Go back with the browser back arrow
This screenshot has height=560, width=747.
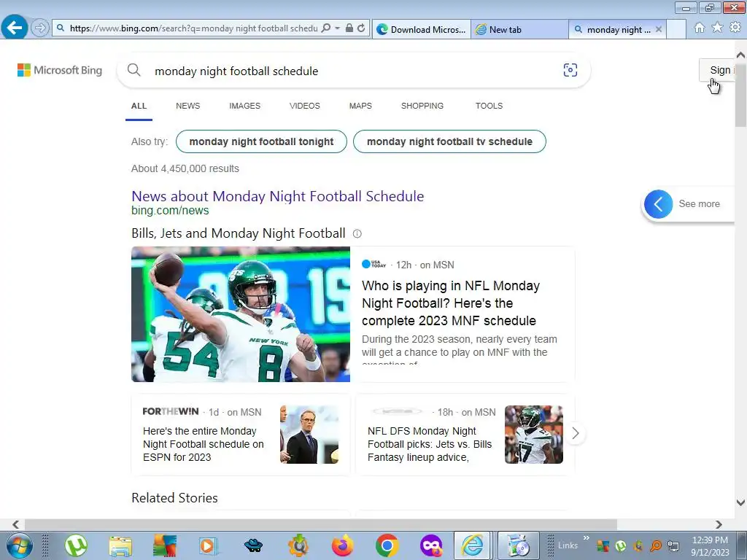click(15, 28)
